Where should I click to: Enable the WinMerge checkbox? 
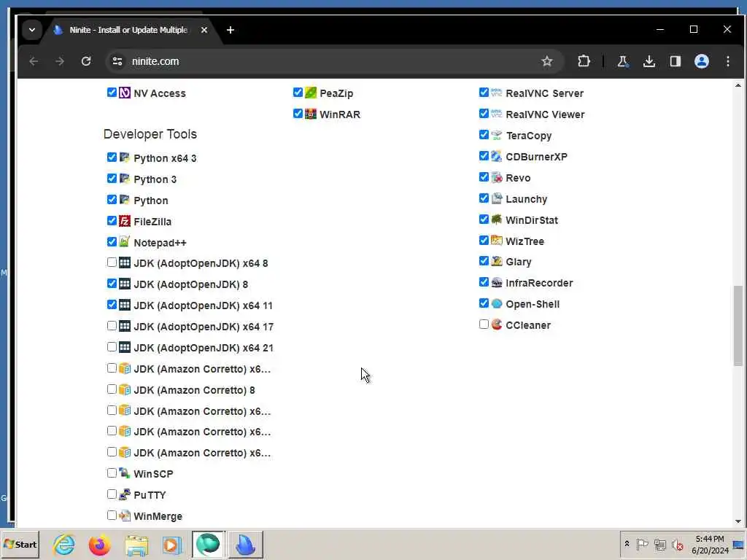click(112, 516)
